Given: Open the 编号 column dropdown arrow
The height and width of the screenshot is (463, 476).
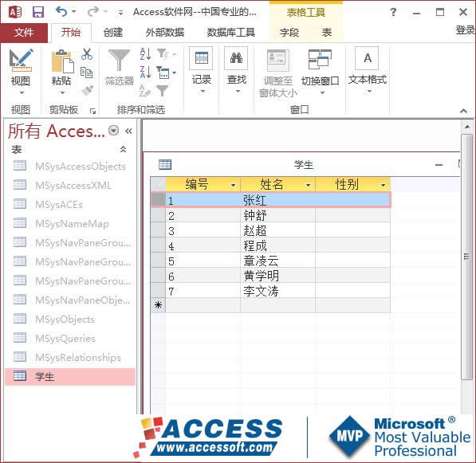Looking at the screenshot, I should tap(233, 185).
